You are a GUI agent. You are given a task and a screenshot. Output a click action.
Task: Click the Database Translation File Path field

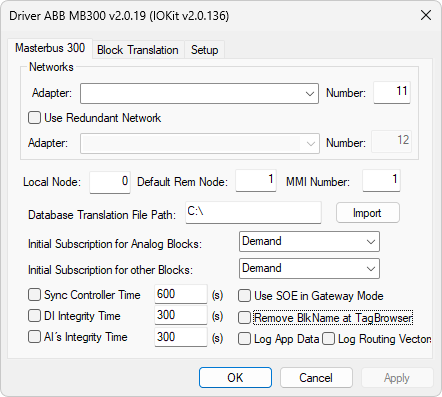pos(253,212)
